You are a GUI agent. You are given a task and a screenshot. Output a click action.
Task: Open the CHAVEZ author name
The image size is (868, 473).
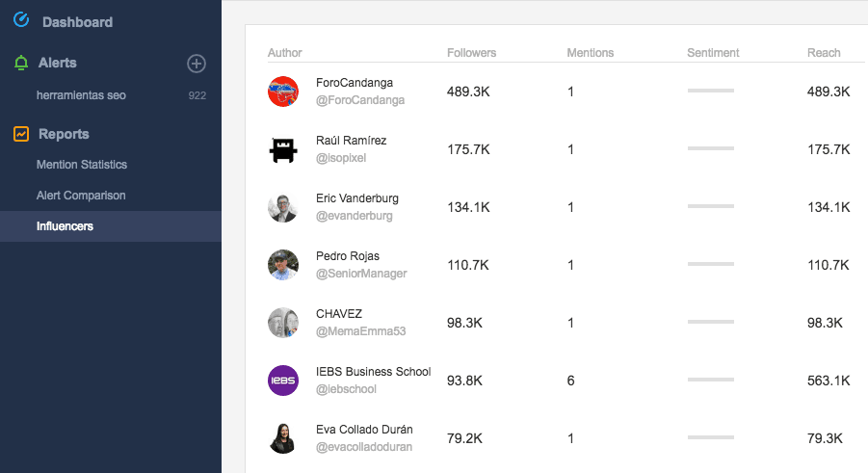coord(339,313)
